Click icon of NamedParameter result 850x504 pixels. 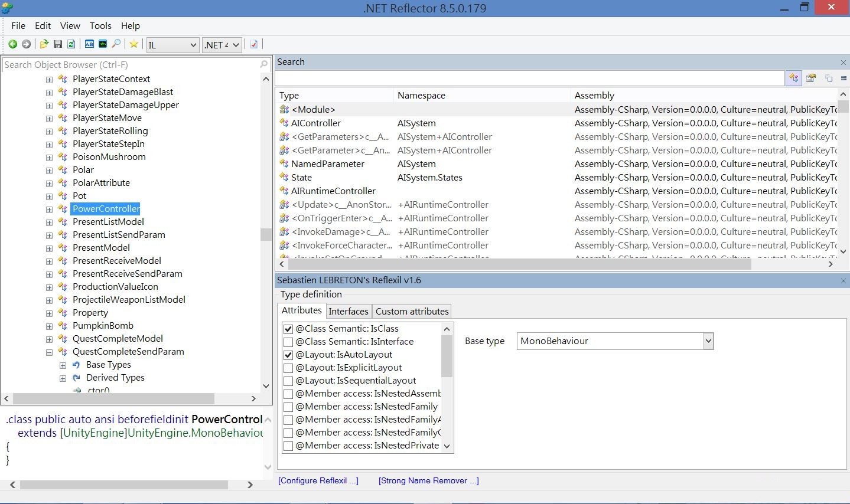[x=284, y=163]
